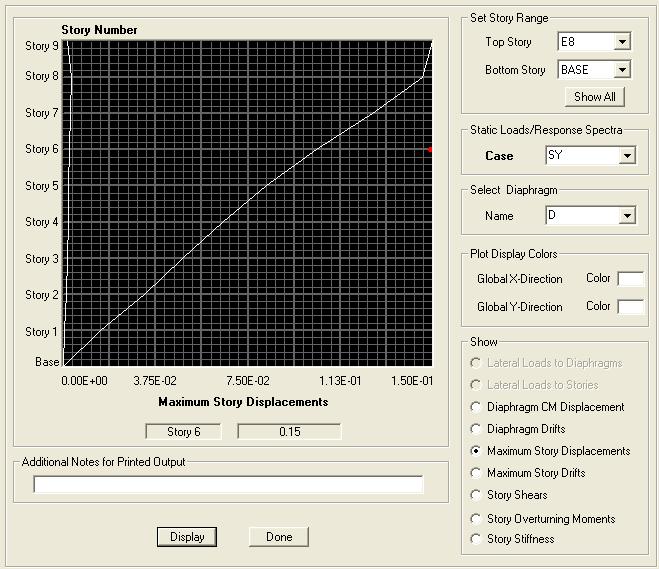Screen dimensions: 659x569
Task: Click the Story 9 axis label
Action: click(42, 45)
